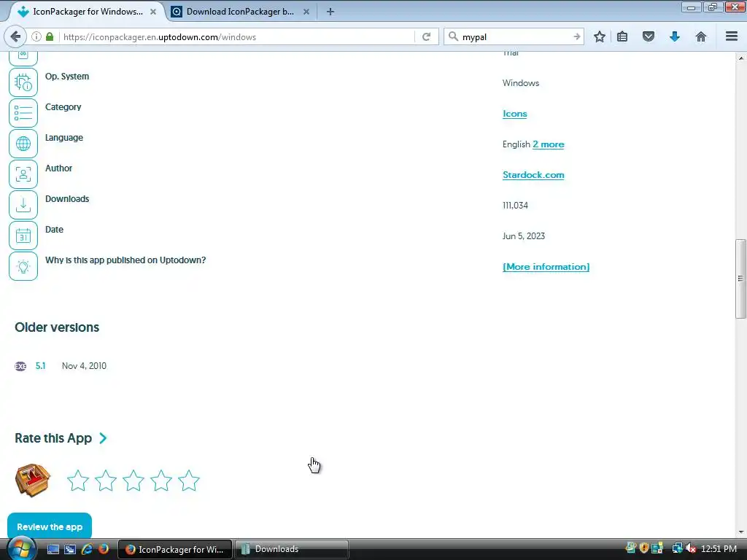
Task: Click the Op. System chip icon
Action: pos(23,82)
